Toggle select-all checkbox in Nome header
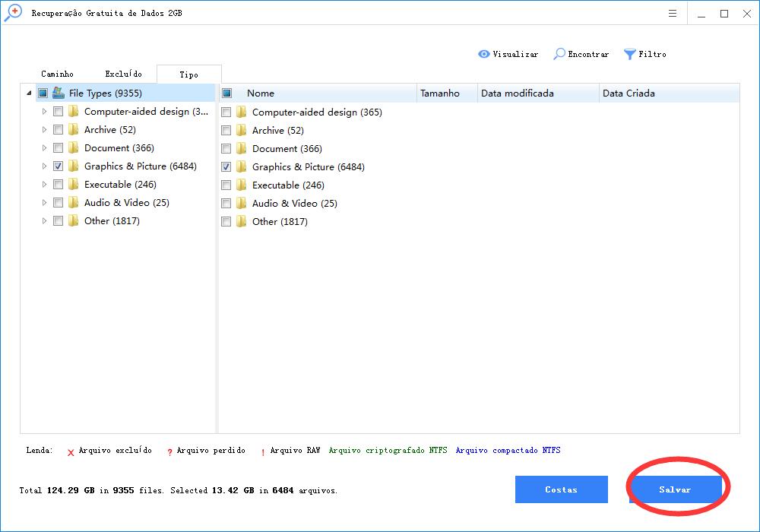This screenshot has height=532, width=760. 226,93
